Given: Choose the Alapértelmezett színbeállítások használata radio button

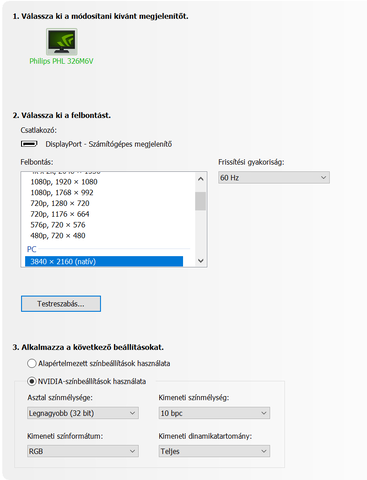Looking at the screenshot, I should tap(32, 363).
